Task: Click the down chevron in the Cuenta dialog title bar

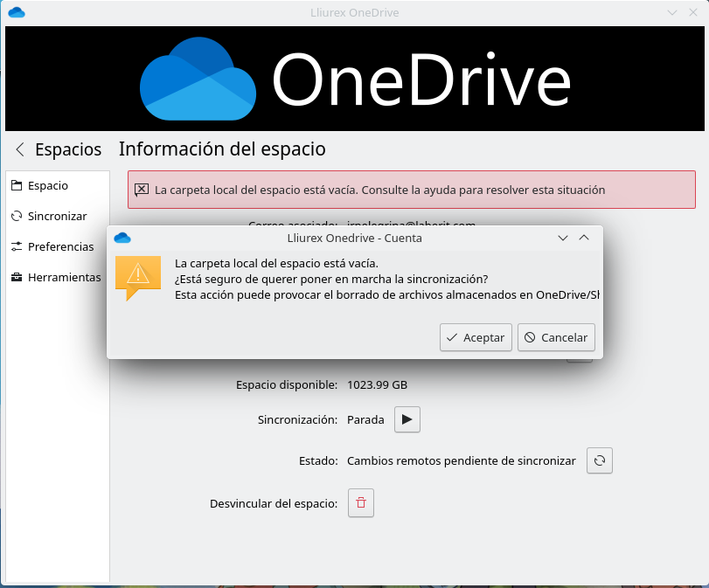Action: [564, 238]
